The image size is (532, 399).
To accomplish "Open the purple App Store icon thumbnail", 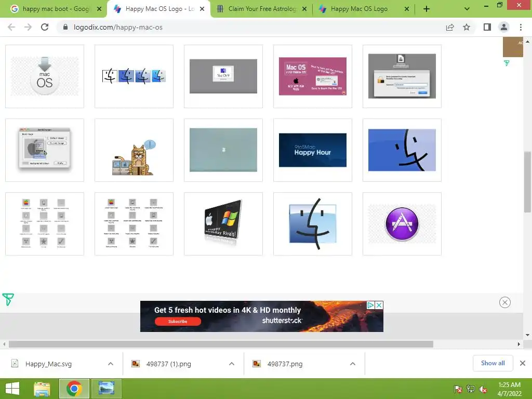I will [402, 224].
